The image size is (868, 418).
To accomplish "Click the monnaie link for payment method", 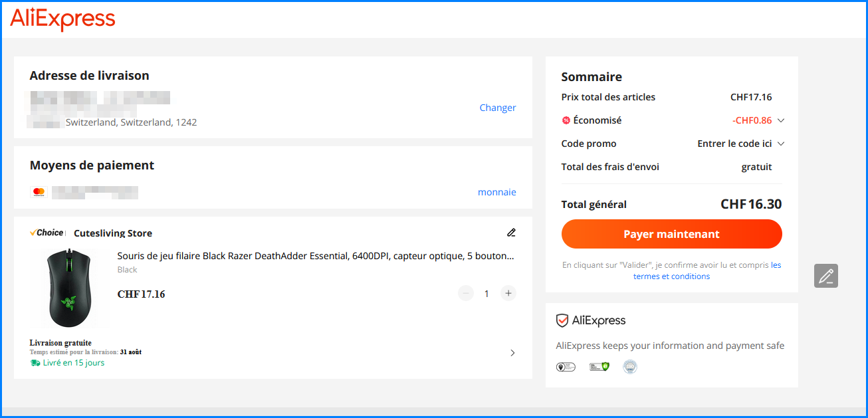I will click(x=497, y=192).
